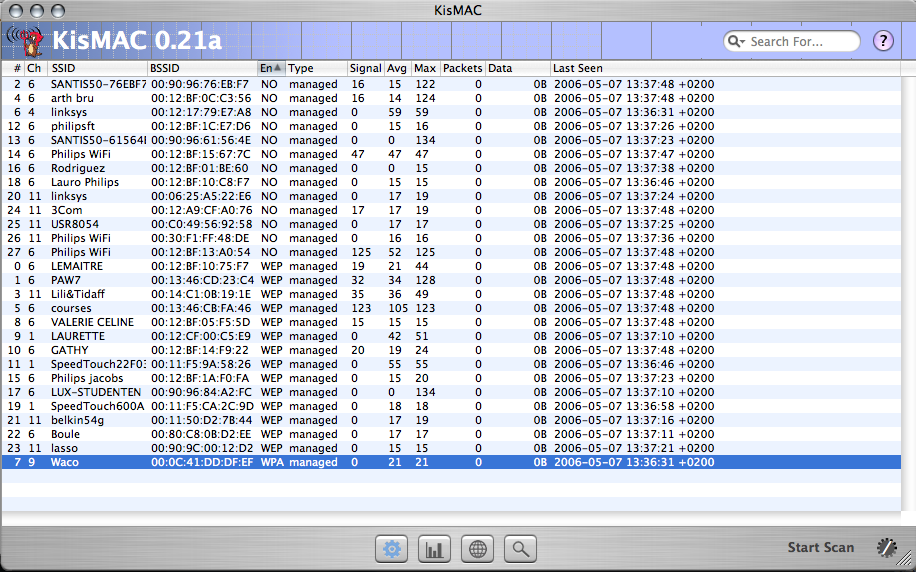Click the KisMAC mascot logo icon
The height and width of the screenshot is (572, 916).
point(26,41)
